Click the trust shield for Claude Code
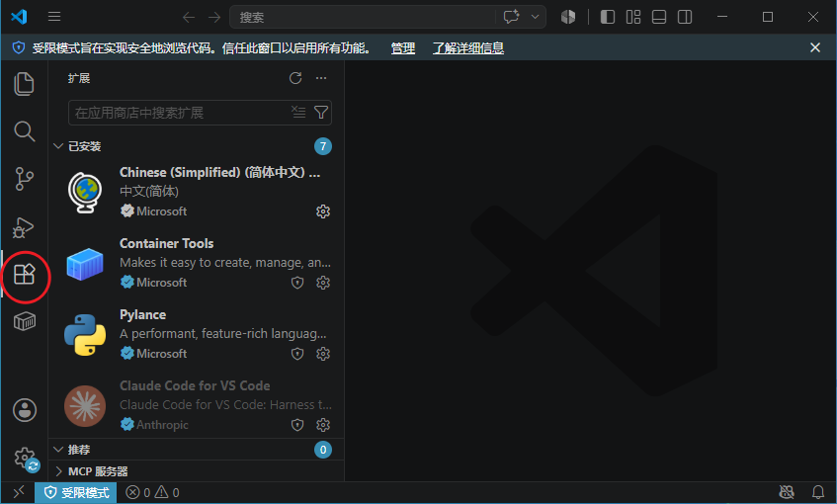This screenshot has width=837, height=504. pyautogui.click(x=297, y=425)
